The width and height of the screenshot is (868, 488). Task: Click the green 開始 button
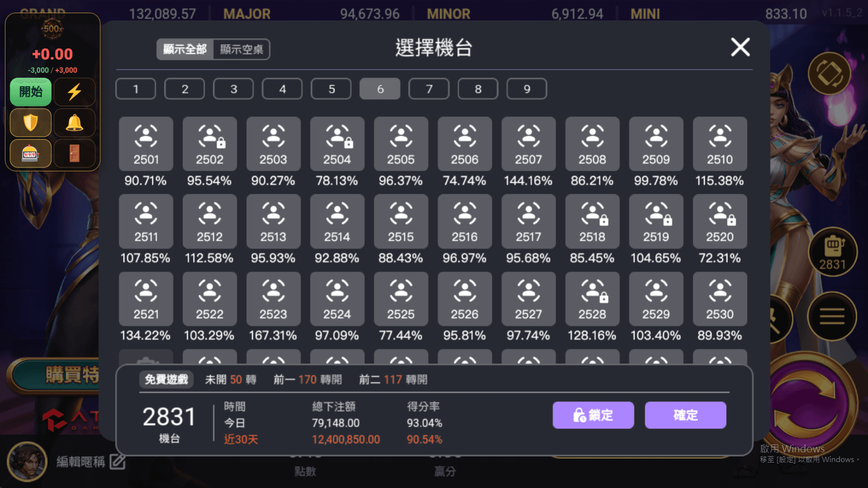pos(30,92)
